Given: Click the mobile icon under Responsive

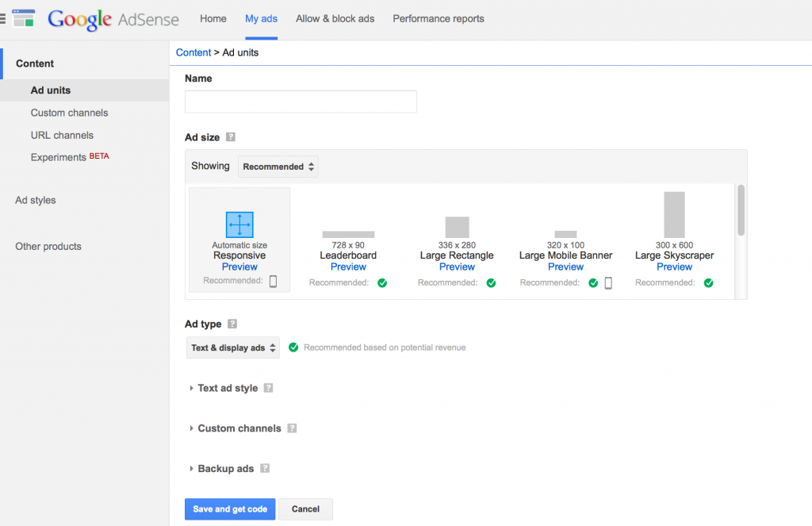Looking at the screenshot, I should click(273, 281).
